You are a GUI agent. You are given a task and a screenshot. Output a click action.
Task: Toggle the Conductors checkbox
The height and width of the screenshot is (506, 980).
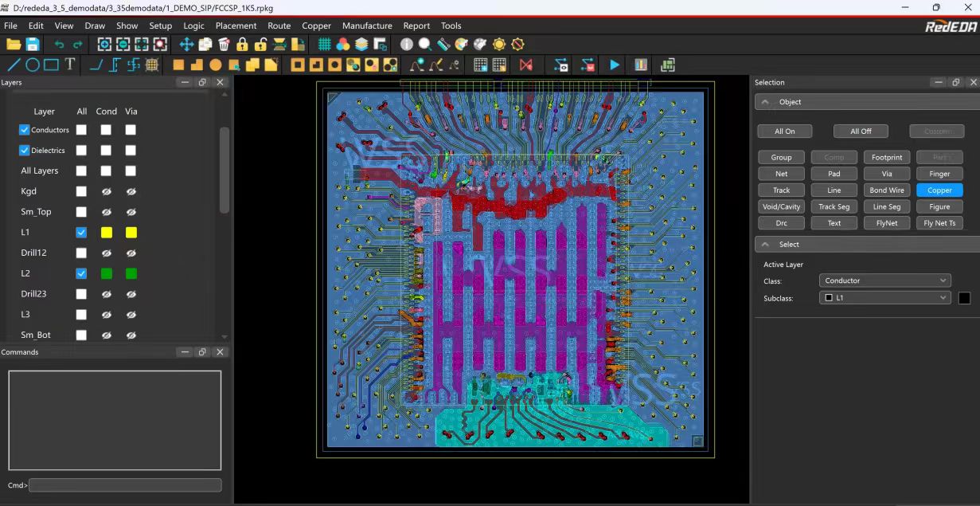[24, 130]
